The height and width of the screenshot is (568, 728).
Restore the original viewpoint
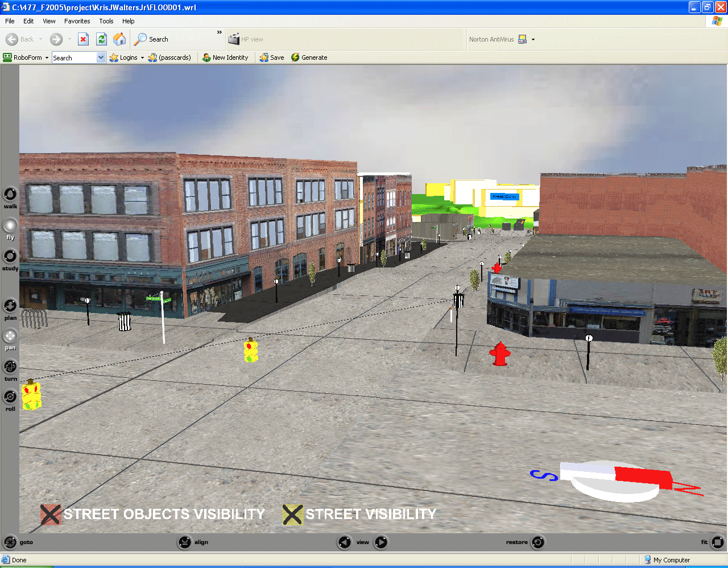point(537,542)
